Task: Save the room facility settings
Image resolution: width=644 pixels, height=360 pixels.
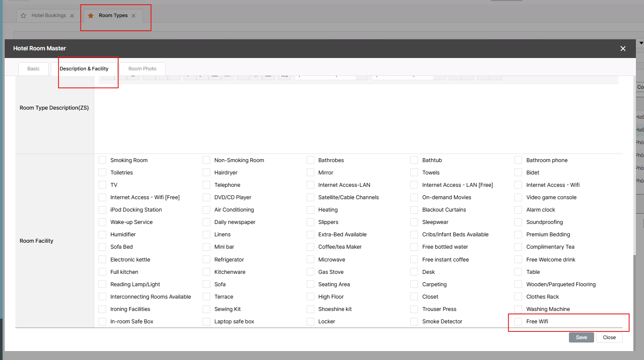Action: tap(581, 337)
